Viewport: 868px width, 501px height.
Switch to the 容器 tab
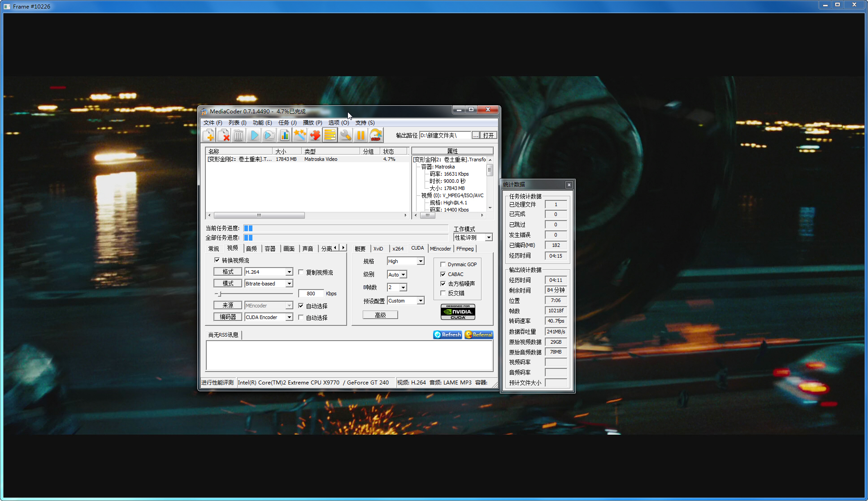click(x=270, y=249)
